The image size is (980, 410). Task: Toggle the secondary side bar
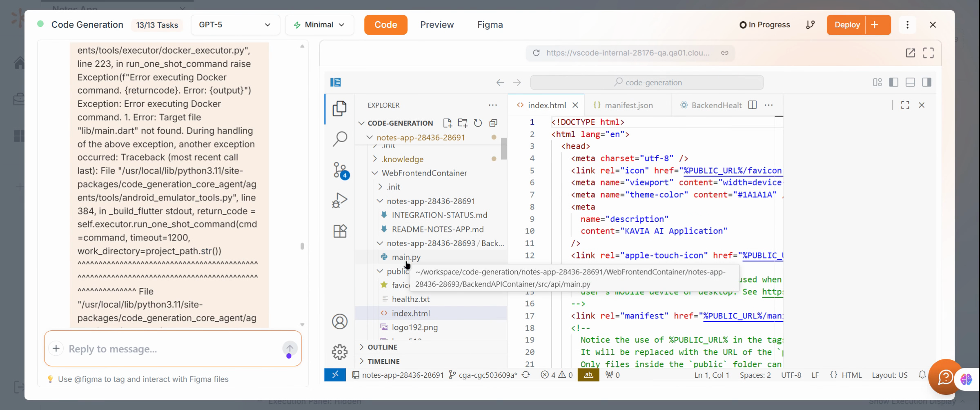point(927,82)
